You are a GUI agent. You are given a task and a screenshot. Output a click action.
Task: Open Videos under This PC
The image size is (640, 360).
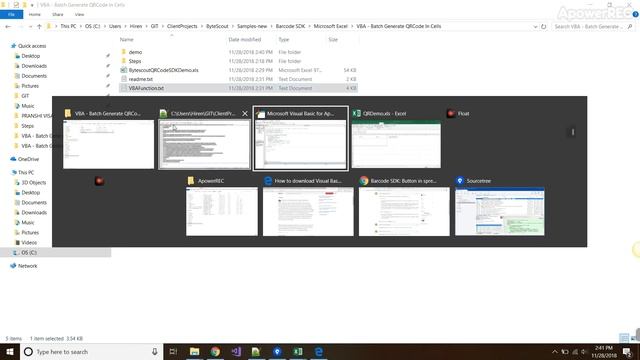[x=29, y=242]
